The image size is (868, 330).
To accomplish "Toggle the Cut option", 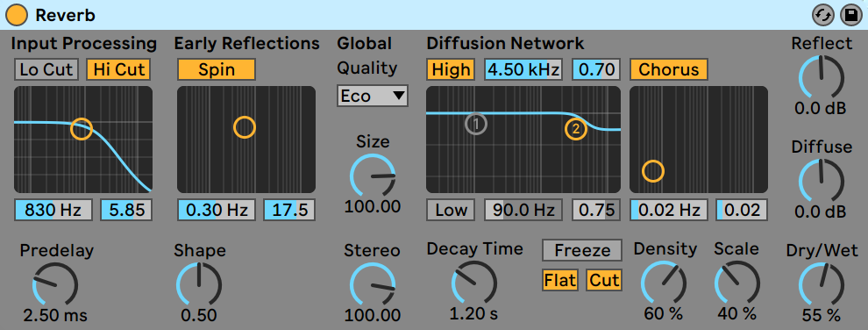I will (x=604, y=280).
